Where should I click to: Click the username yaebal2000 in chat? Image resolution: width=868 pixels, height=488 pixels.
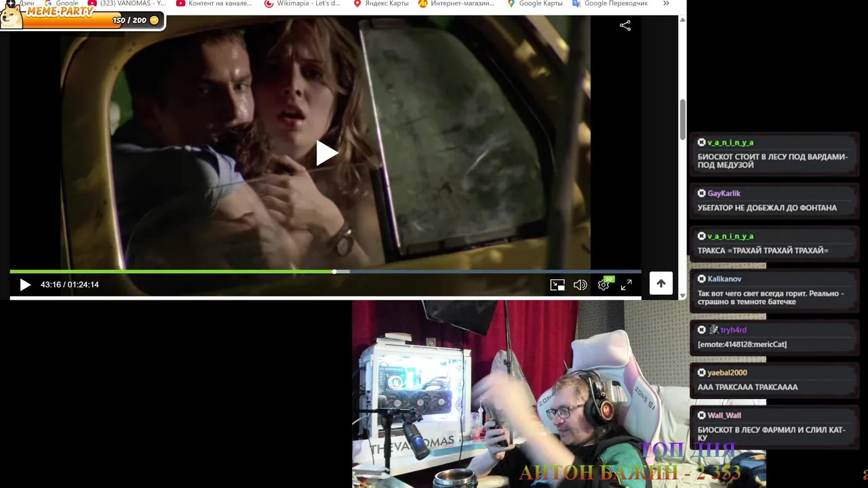click(727, 372)
